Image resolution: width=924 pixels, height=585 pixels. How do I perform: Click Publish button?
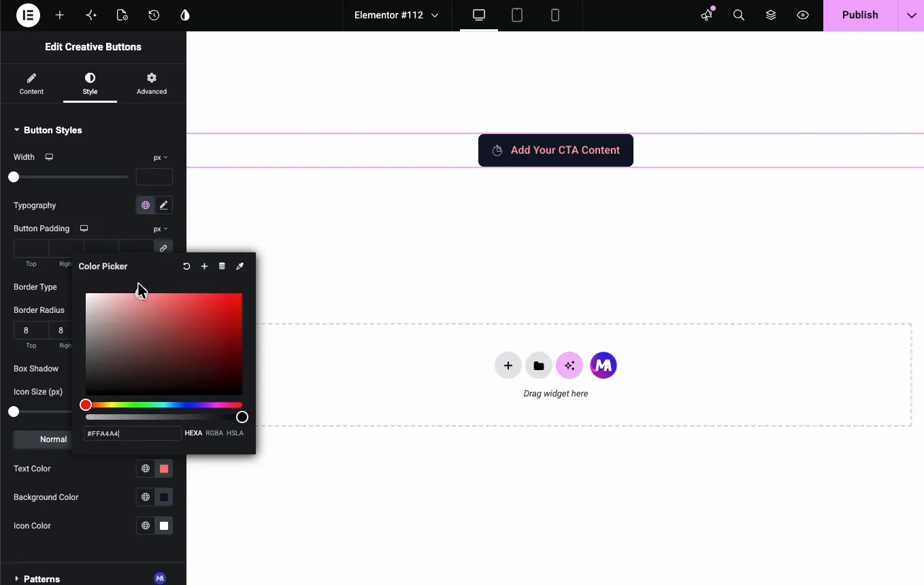point(860,15)
